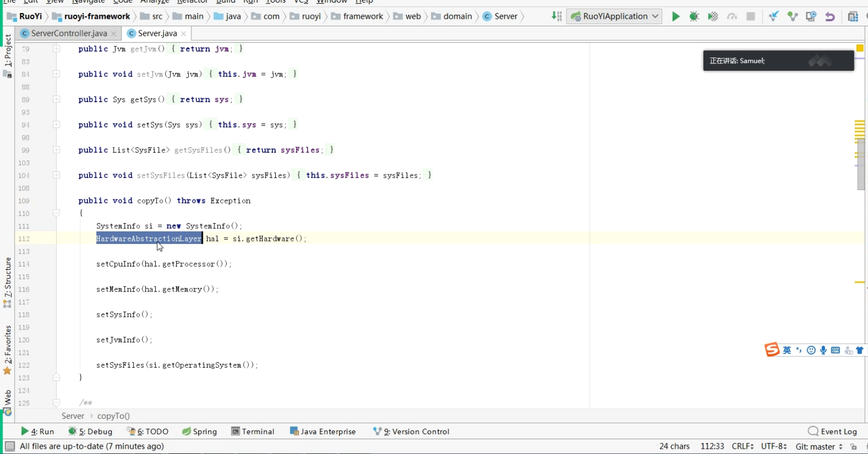
Task: Open RuoYiApplication run configuration dropdown
Action: pyautogui.click(x=614, y=17)
